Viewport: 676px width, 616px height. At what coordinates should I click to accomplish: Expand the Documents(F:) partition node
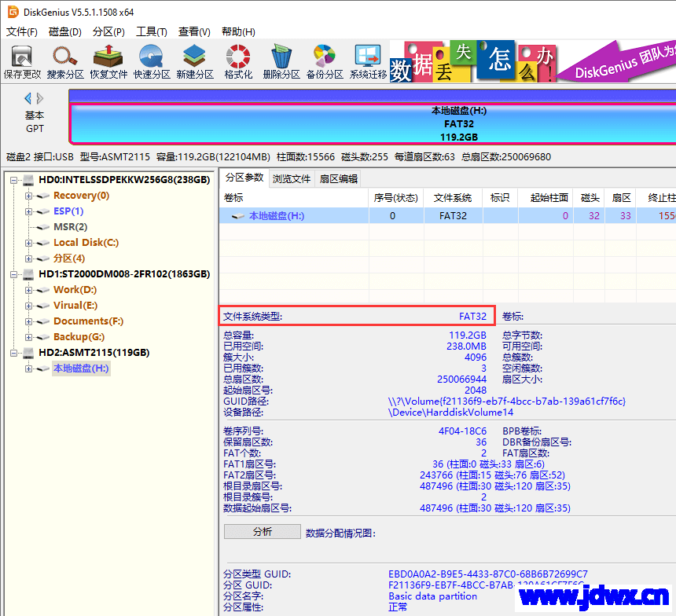(28, 321)
